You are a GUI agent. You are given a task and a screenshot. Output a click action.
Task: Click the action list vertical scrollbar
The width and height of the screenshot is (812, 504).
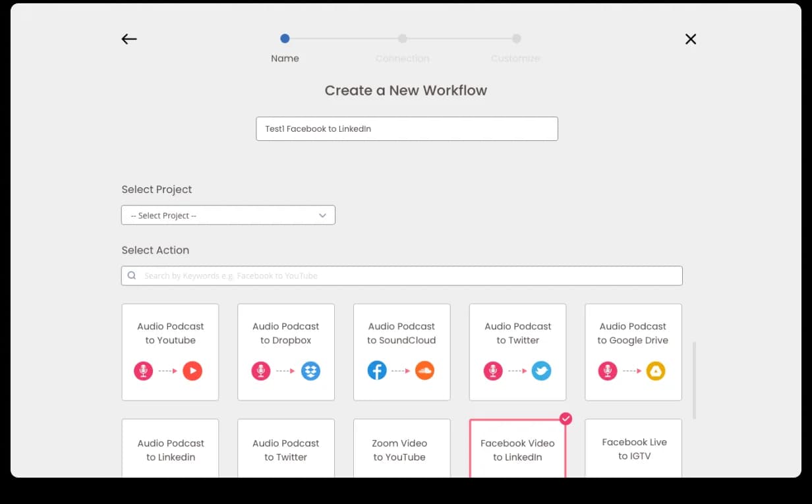tap(694, 380)
